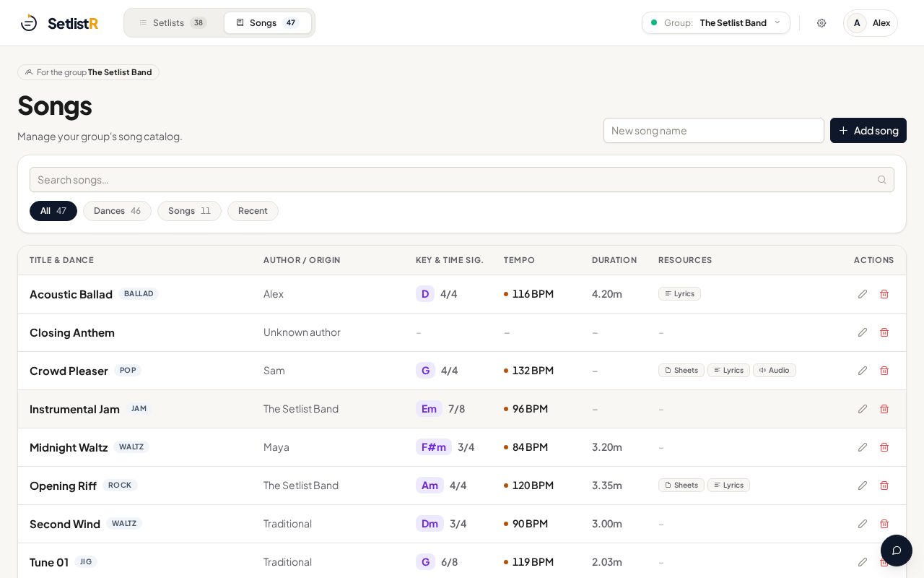The width and height of the screenshot is (924, 578).
Task: Edit Crowd Pleaser with pencil icon
Action: (862, 371)
